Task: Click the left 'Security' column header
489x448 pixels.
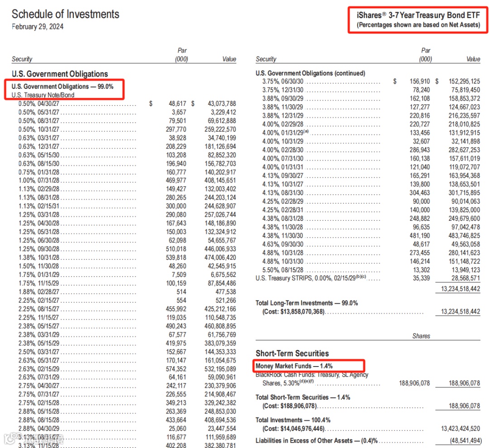Action: click(22, 59)
